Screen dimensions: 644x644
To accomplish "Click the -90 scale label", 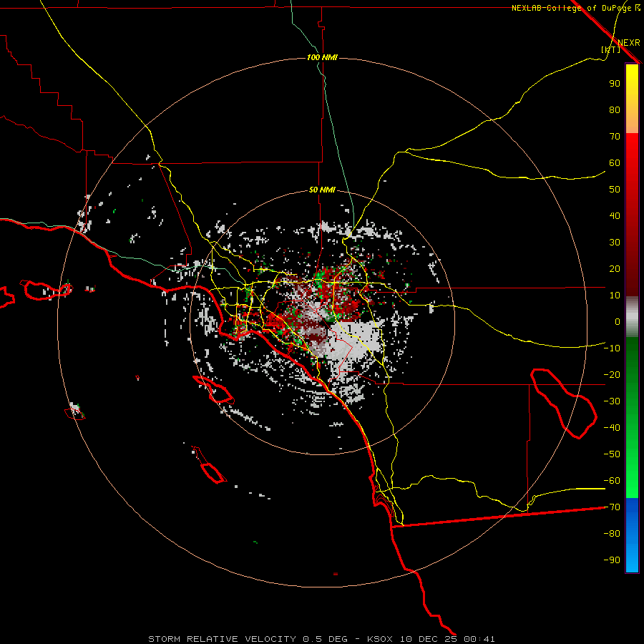I will coord(612,560).
